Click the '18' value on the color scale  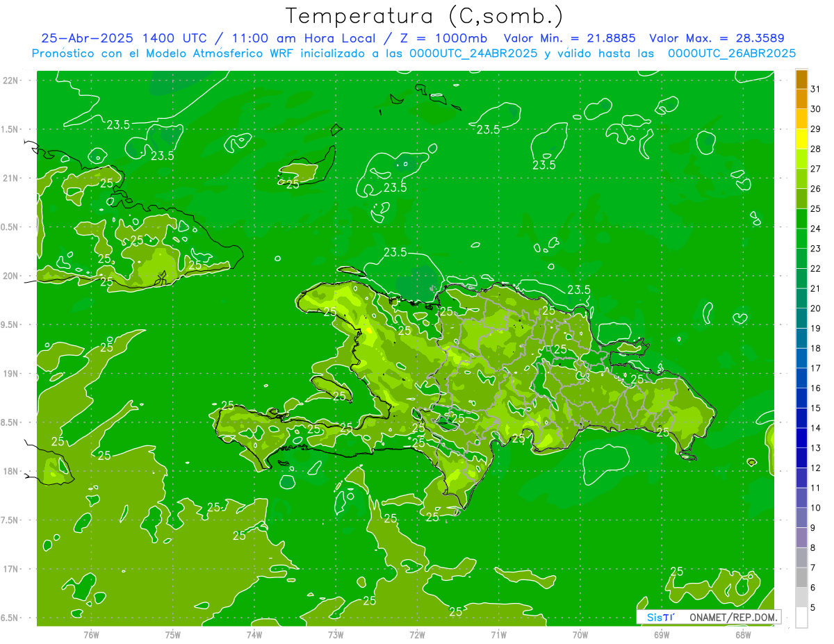tap(815, 348)
